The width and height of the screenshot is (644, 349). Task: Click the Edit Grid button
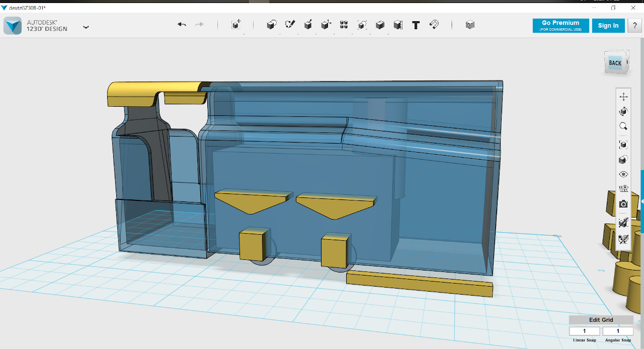point(601,320)
